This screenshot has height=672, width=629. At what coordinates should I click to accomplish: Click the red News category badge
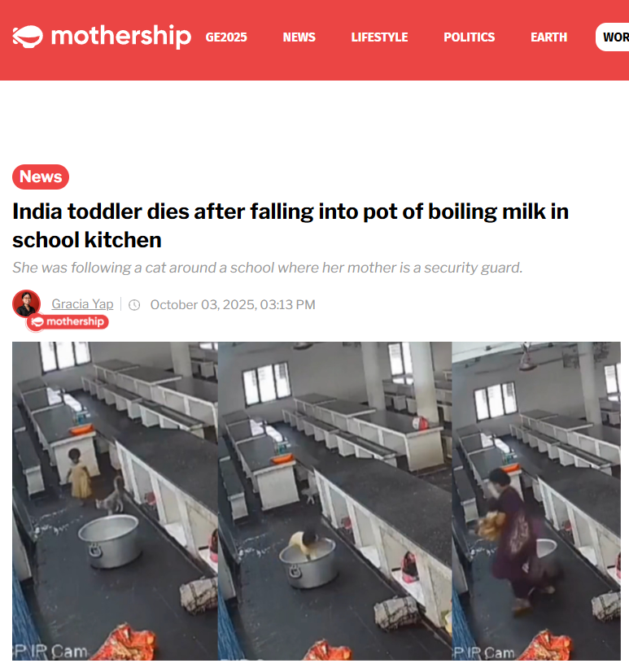click(x=41, y=177)
